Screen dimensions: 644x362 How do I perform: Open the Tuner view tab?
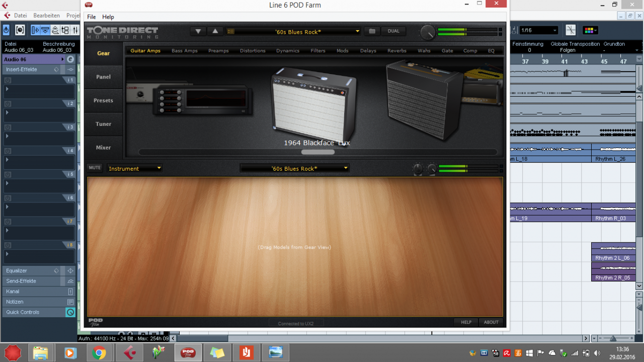click(x=104, y=124)
